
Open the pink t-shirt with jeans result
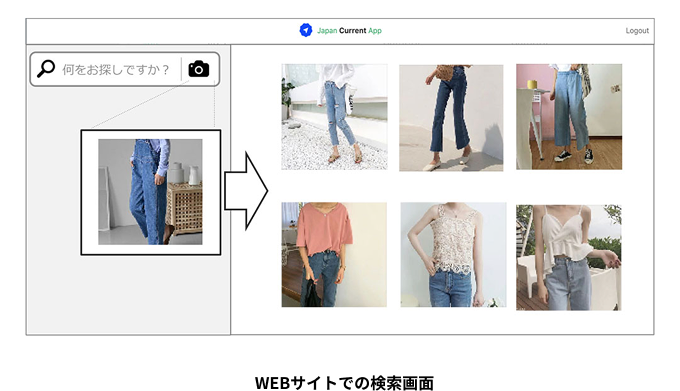click(x=334, y=255)
